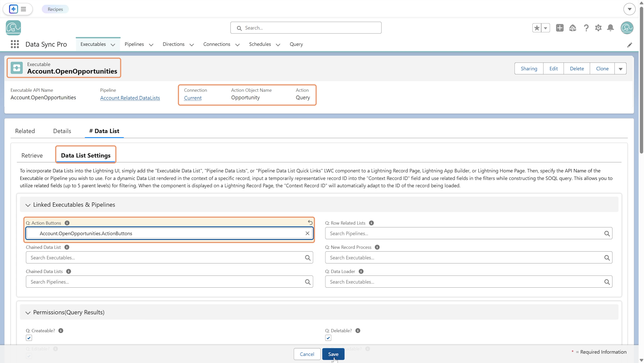Collapse the Permissions(Query Results) section
The image size is (644, 363).
(28, 313)
